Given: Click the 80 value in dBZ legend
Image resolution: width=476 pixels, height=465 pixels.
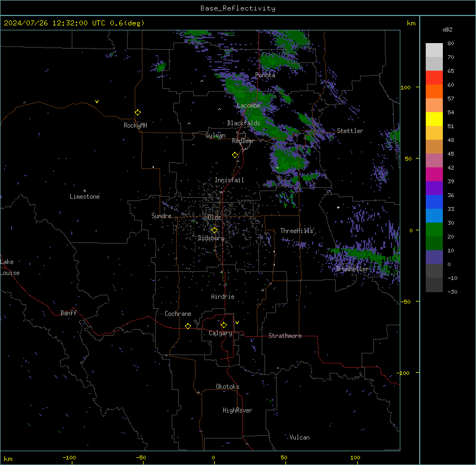Looking at the screenshot, I should point(451,44).
